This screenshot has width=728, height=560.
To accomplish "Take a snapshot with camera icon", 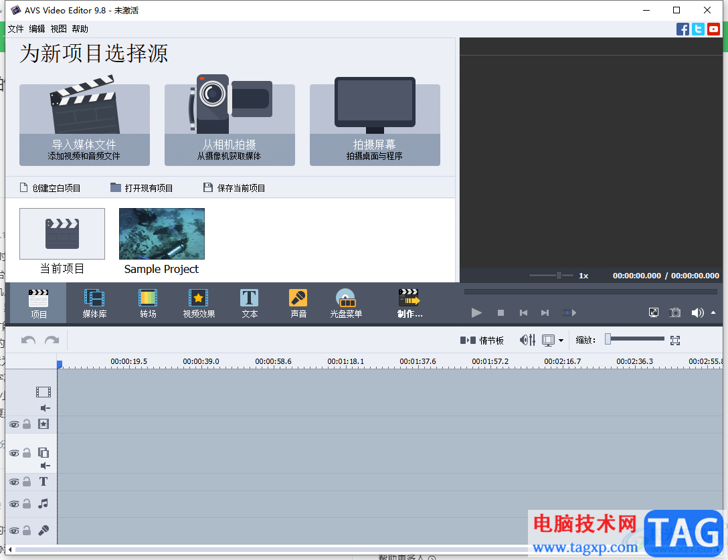I will [x=674, y=313].
